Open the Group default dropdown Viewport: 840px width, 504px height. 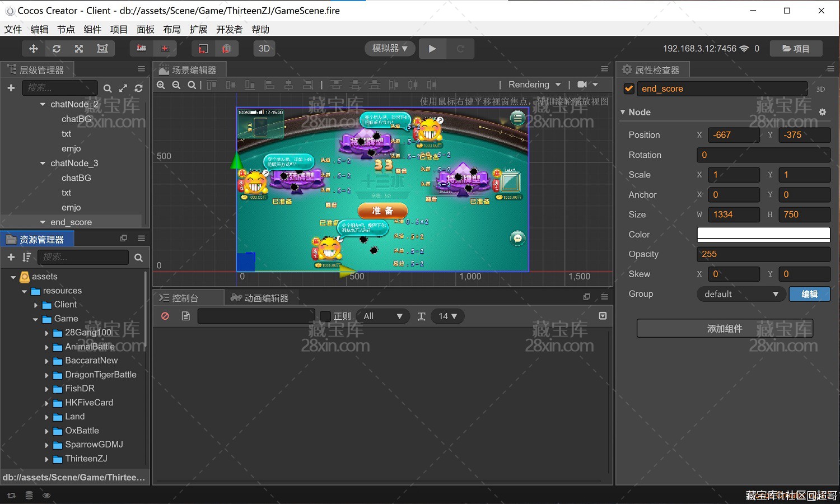click(740, 294)
